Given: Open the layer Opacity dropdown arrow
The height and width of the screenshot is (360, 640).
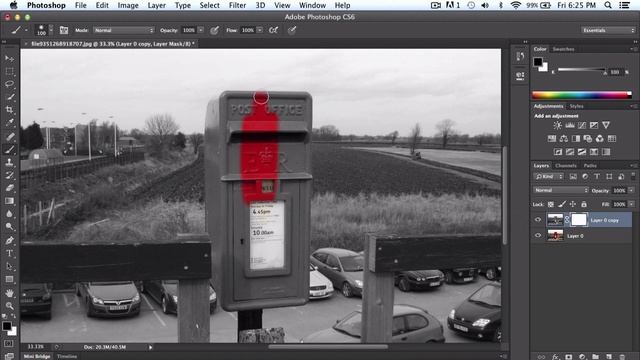Looking at the screenshot, I should pyautogui.click(x=631, y=190).
